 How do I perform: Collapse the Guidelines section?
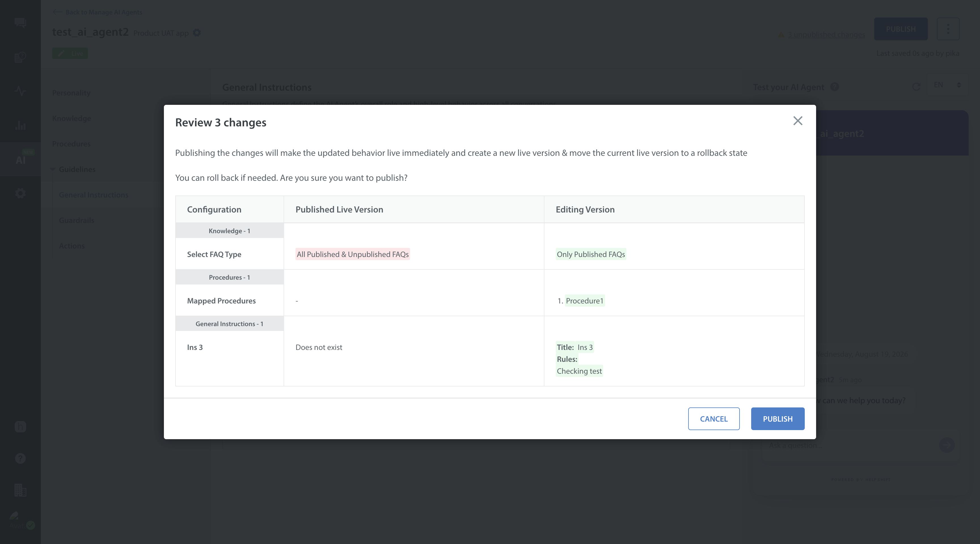(x=52, y=169)
